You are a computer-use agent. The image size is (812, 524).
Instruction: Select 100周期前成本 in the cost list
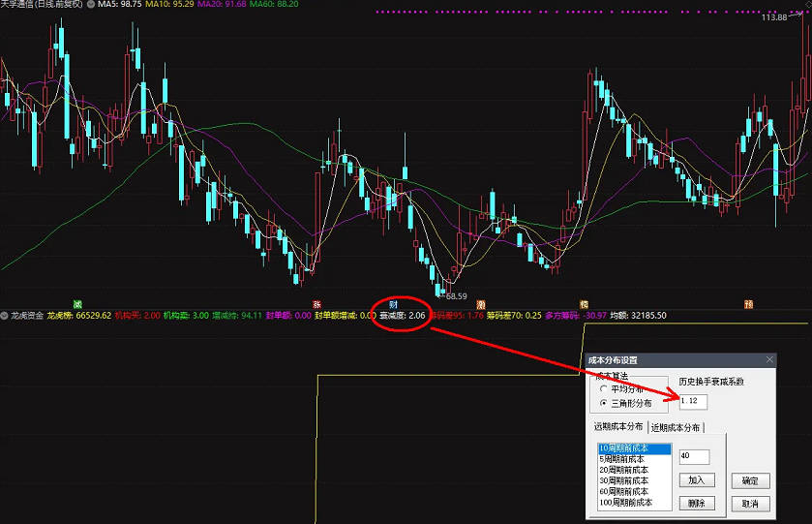(634, 503)
